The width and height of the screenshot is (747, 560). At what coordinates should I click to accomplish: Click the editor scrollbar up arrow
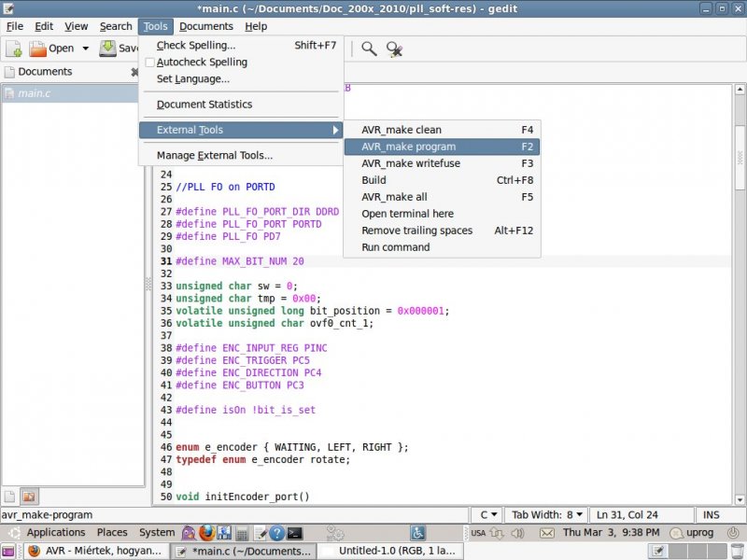click(x=740, y=89)
